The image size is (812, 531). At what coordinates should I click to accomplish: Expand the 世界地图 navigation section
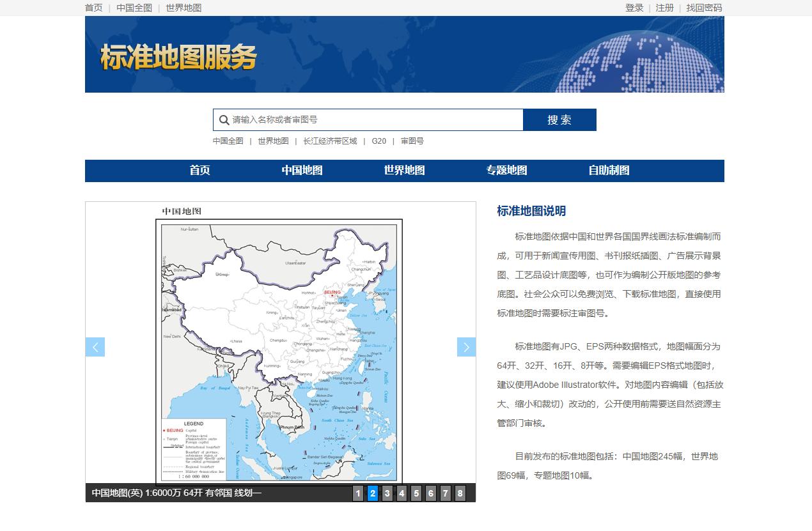pos(404,171)
